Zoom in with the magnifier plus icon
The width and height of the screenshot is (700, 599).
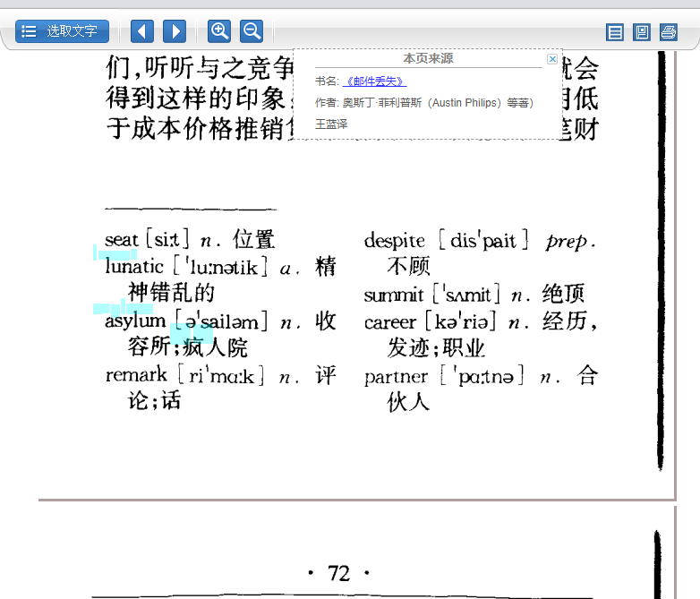pos(219,31)
